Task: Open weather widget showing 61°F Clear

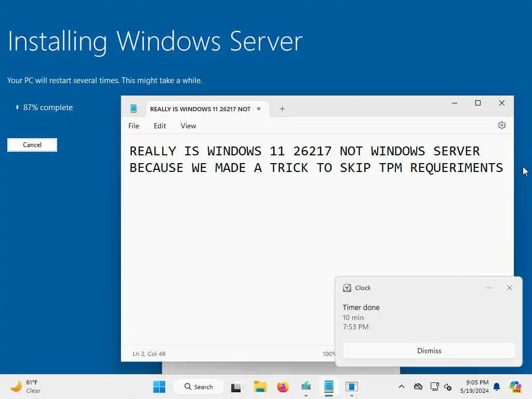Action: (x=25, y=387)
